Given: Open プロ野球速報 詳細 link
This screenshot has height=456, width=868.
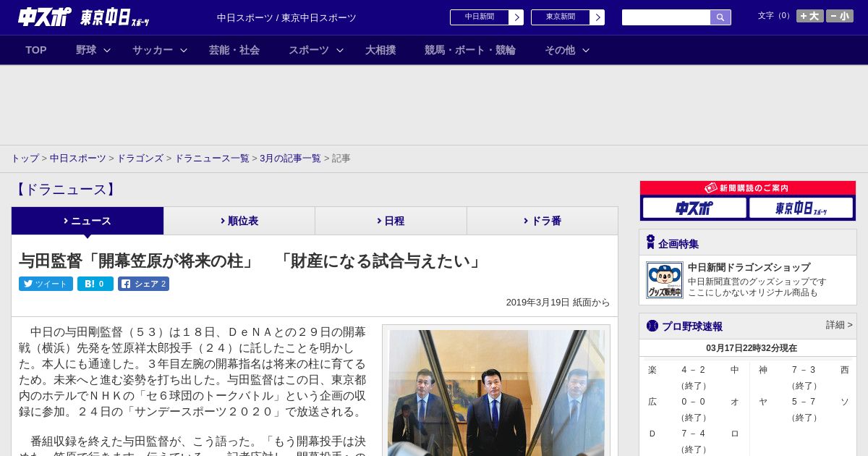Looking at the screenshot, I should 839,325.
